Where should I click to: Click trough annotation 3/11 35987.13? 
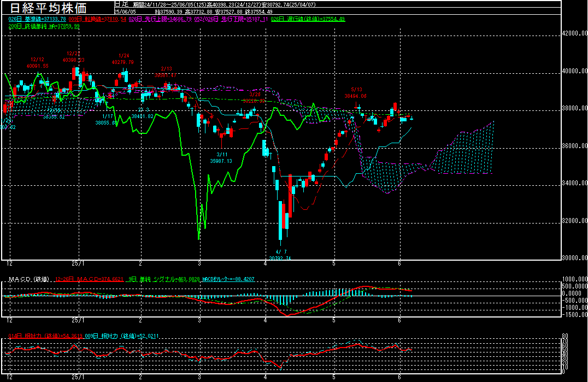[221, 158]
